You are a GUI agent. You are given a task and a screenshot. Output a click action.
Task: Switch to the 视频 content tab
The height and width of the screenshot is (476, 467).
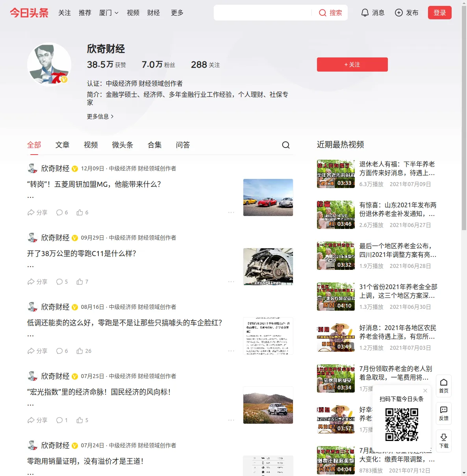(91, 145)
